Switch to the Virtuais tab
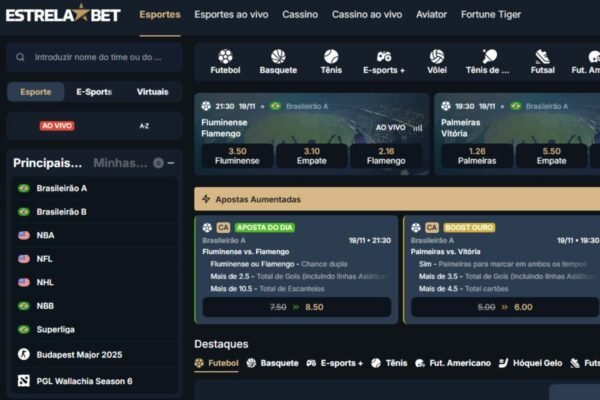This screenshot has height=400, width=600. 152,92
